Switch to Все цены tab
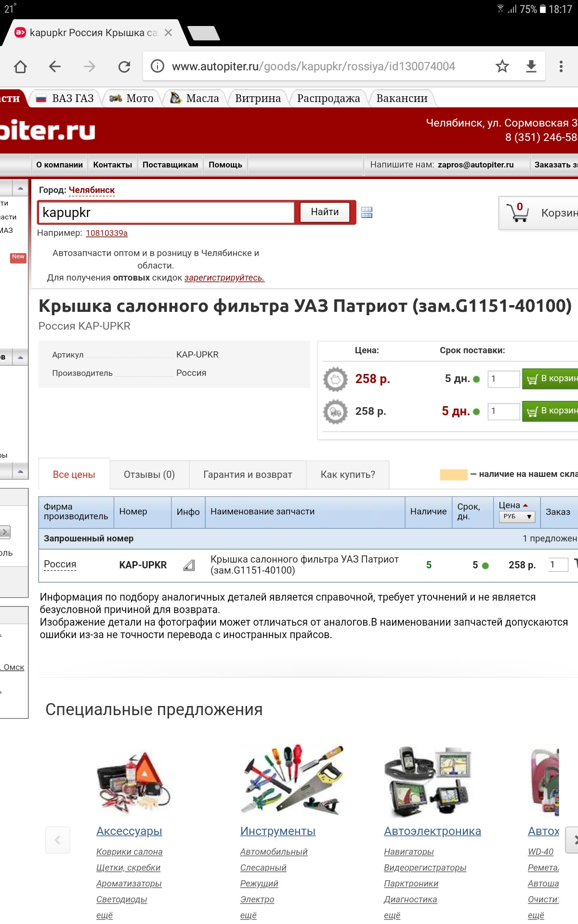 (74, 475)
